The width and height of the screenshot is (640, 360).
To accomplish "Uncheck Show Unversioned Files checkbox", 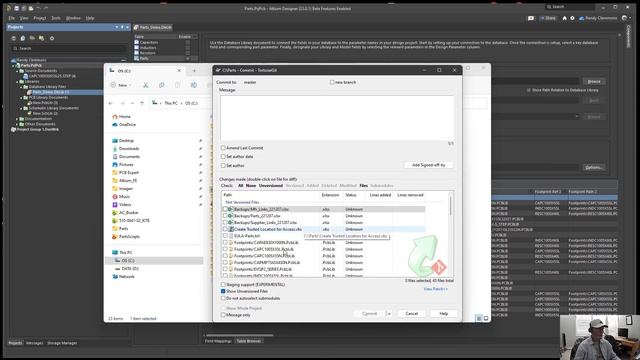I will click(x=223, y=291).
